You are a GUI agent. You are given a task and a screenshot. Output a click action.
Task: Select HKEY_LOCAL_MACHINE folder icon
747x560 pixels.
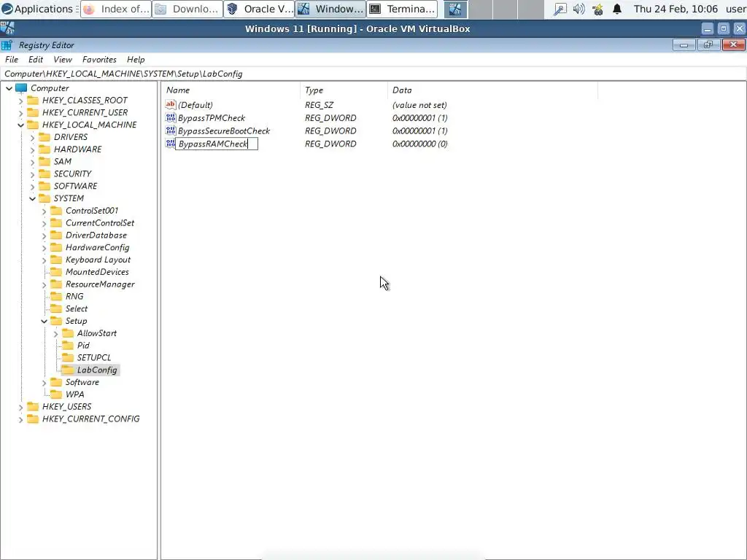[x=32, y=125]
